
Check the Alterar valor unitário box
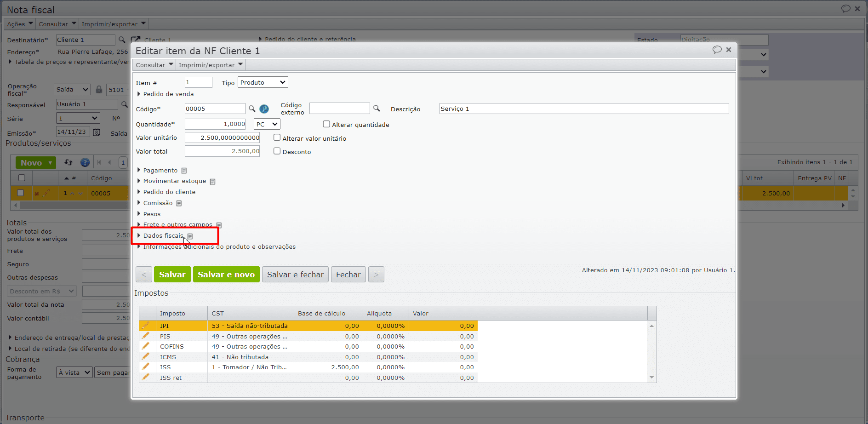[x=277, y=138]
